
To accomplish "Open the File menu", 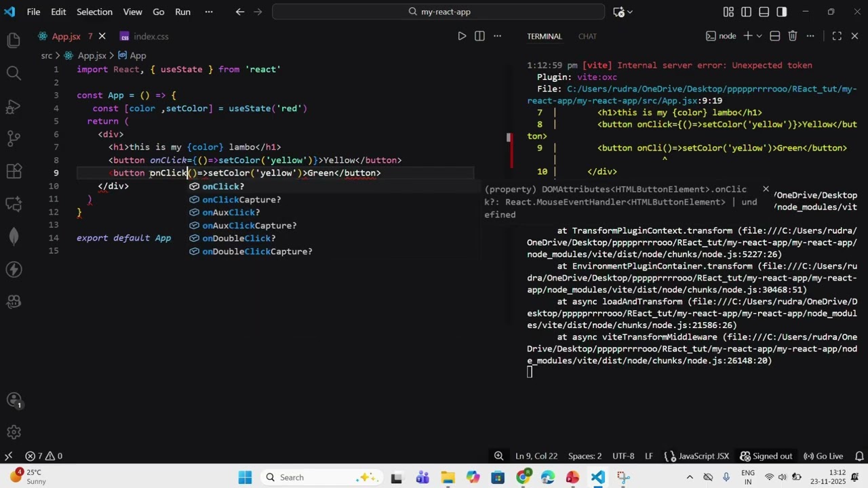I will 33,12.
